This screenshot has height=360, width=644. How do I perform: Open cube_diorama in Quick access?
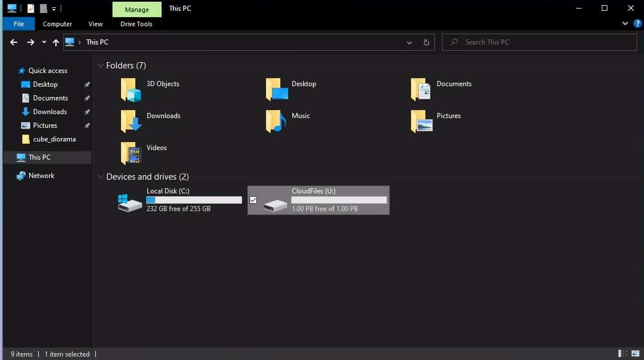[54, 139]
